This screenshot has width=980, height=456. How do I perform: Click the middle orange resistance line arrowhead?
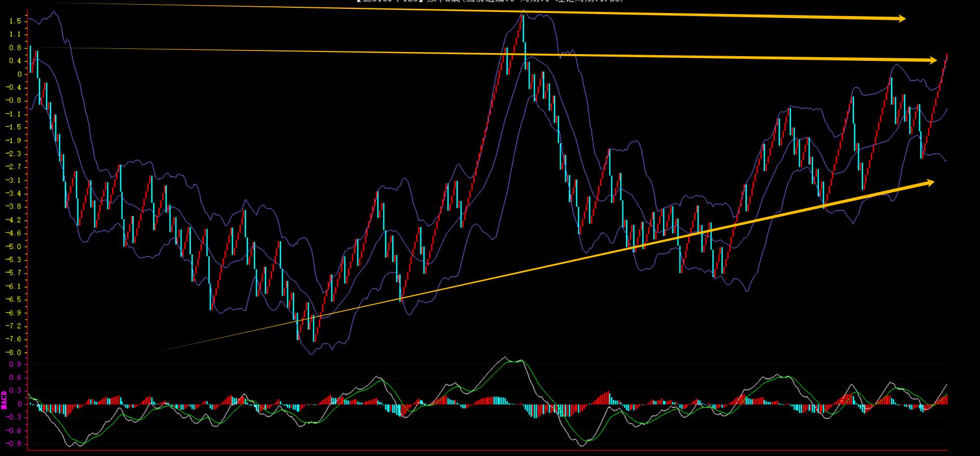click(932, 60)
